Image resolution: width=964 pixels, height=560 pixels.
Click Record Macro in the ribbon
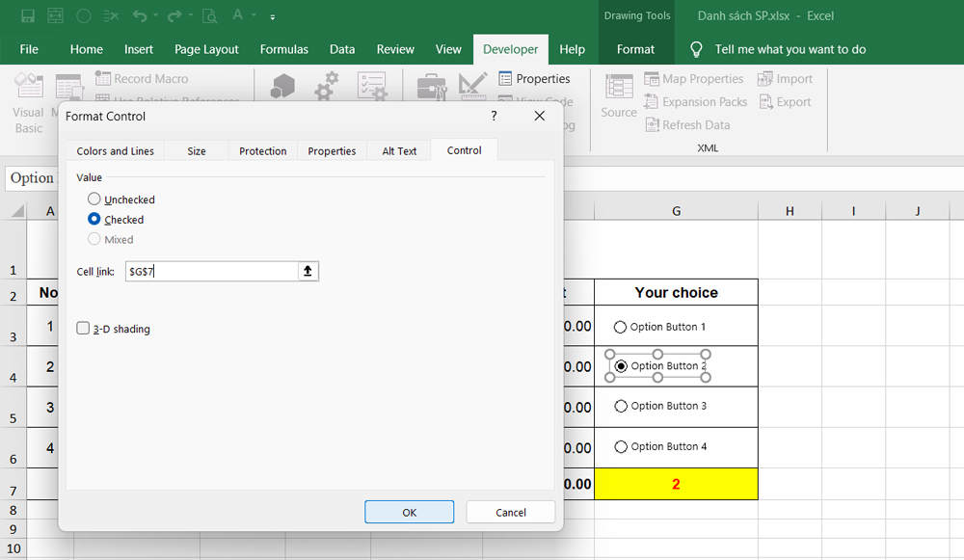(142, 79)
